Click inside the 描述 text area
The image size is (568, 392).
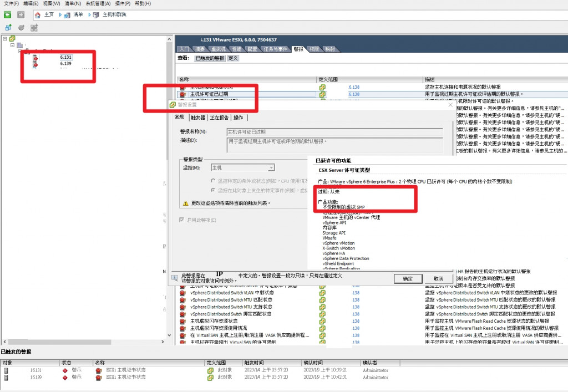coord(334,145)
